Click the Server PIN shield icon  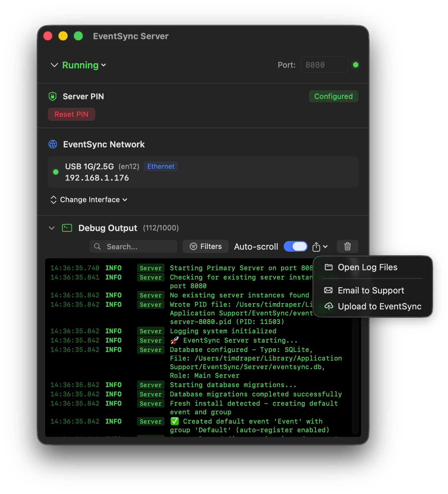click(x=52, y=96)
